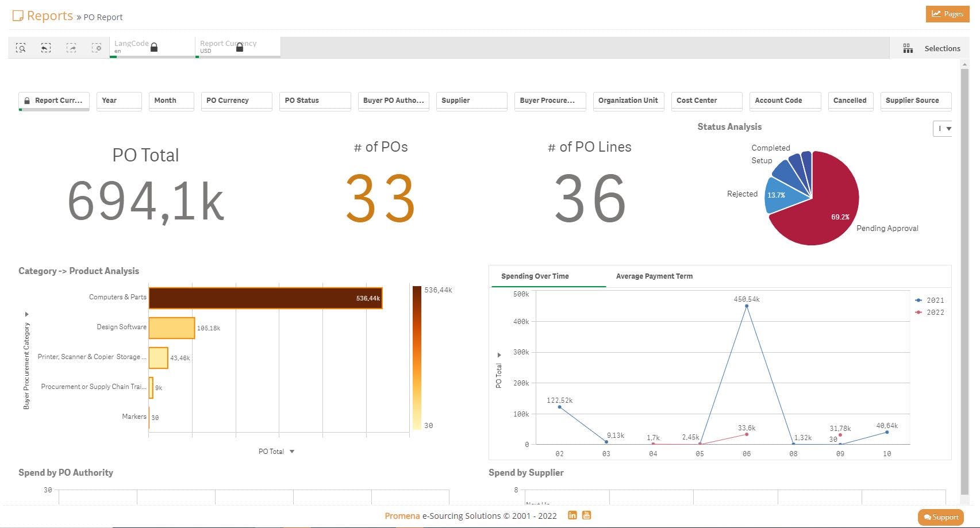Image resolution: width=980 pixels, height=528 pixels.
Task: Click the 122,52k data point
Action: (x=560, y=407)
